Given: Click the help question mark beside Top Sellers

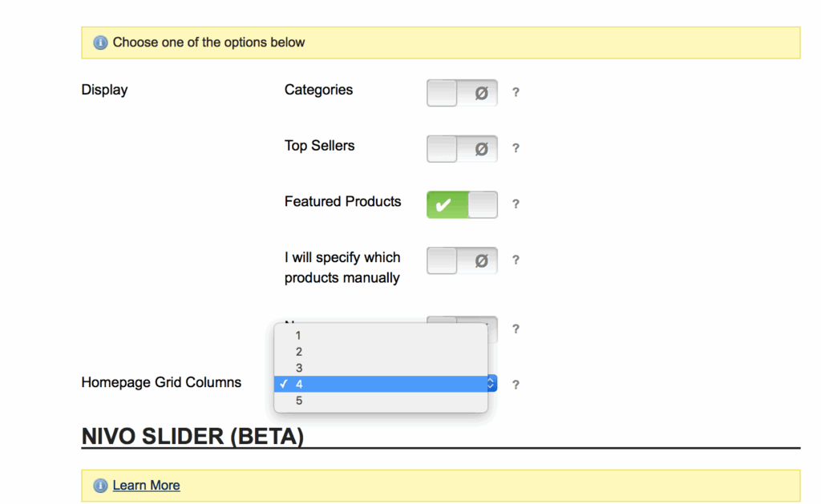Looking at the screenshot, I should pyautogui.click(x=516, y=148).
